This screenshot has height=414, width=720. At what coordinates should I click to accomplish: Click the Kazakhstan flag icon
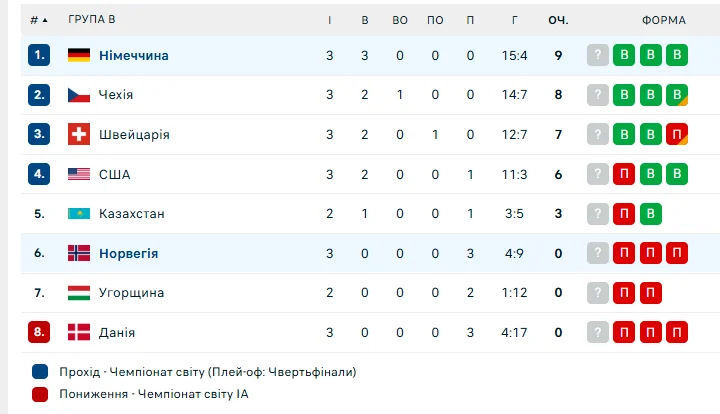(x=79, y=213)
